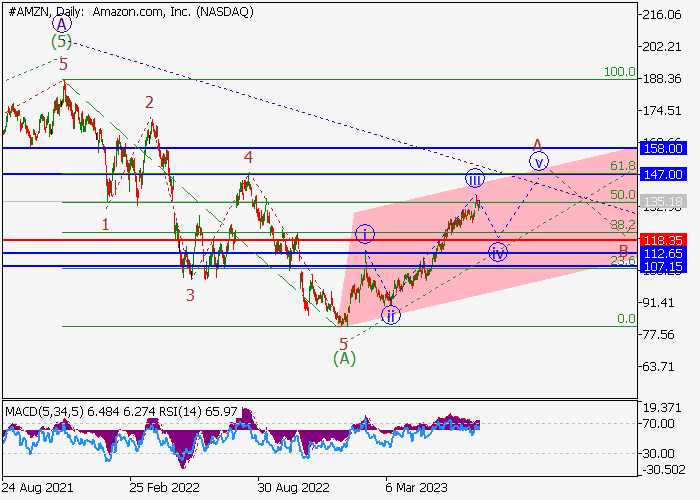Click the 30.00 RSI level label
This screenshot has height=500, width=700.
pyautogui.click(x=658, y=454)
